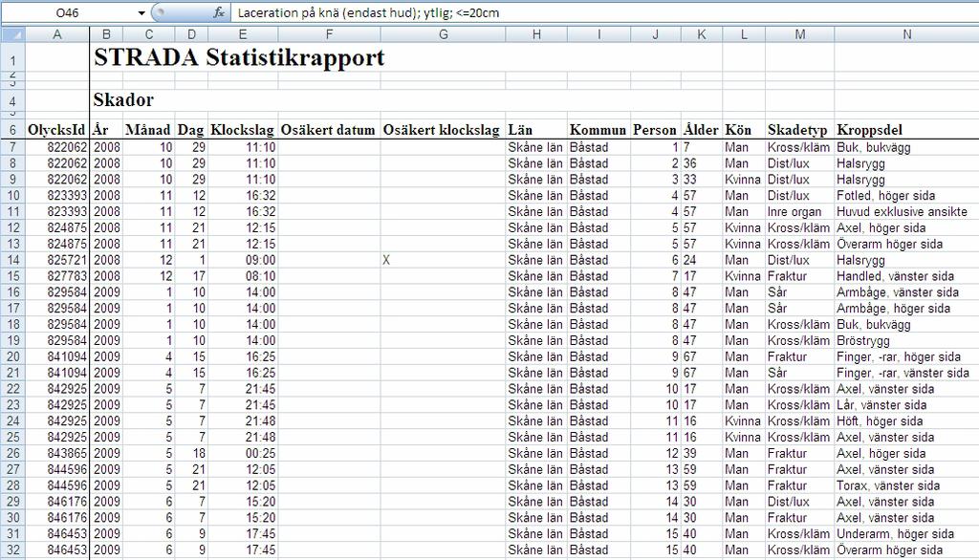979x560 pixels.
Task: Select column N header
Action: pyautogui.click(x=906, y=34)
